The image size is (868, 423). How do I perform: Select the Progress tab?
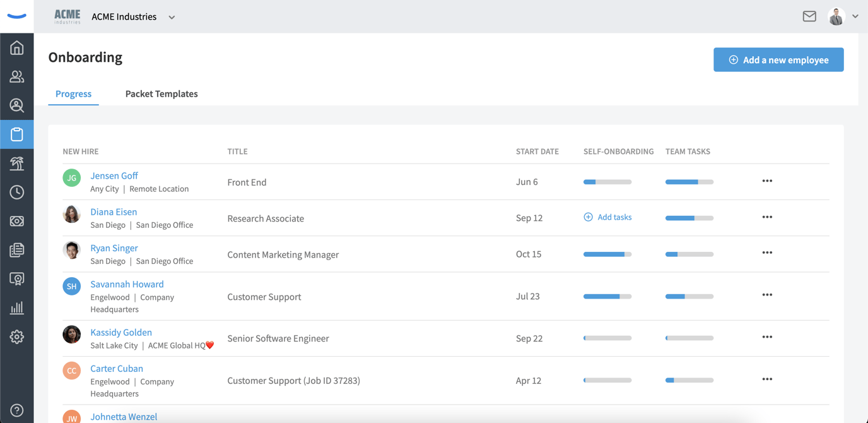tap(73, 93)
